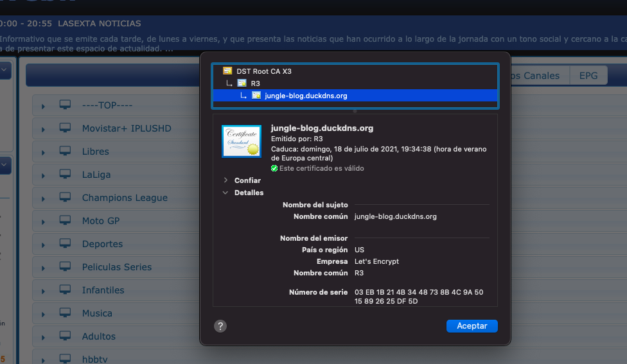
Task: Click the monitor icon next to Libres
Action: pyautogui.click(x=65, y=151)
